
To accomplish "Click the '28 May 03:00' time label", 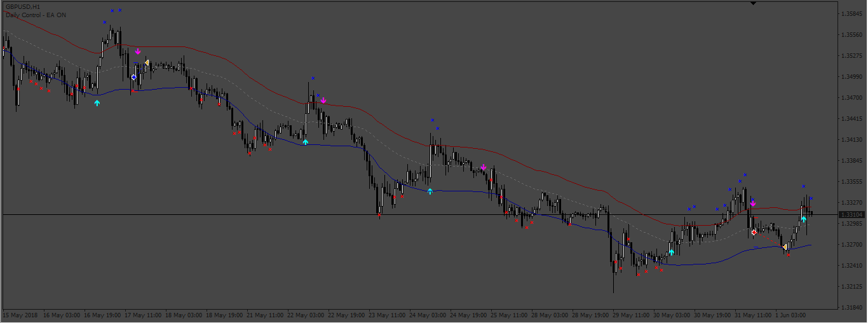I will click(x=549, y=315).
